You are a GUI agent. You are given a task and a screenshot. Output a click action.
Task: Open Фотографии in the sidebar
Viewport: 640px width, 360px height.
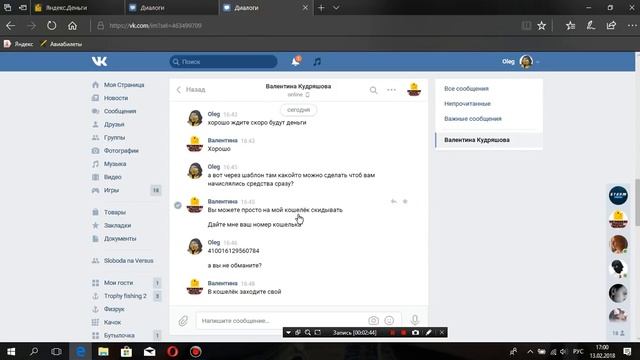click(121, 151)
